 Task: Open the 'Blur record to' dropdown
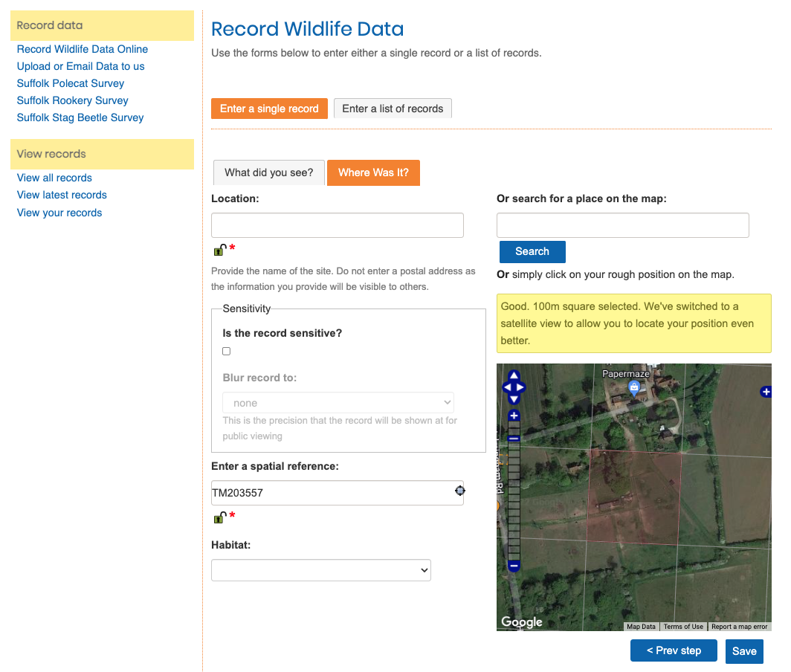point(338,401)
